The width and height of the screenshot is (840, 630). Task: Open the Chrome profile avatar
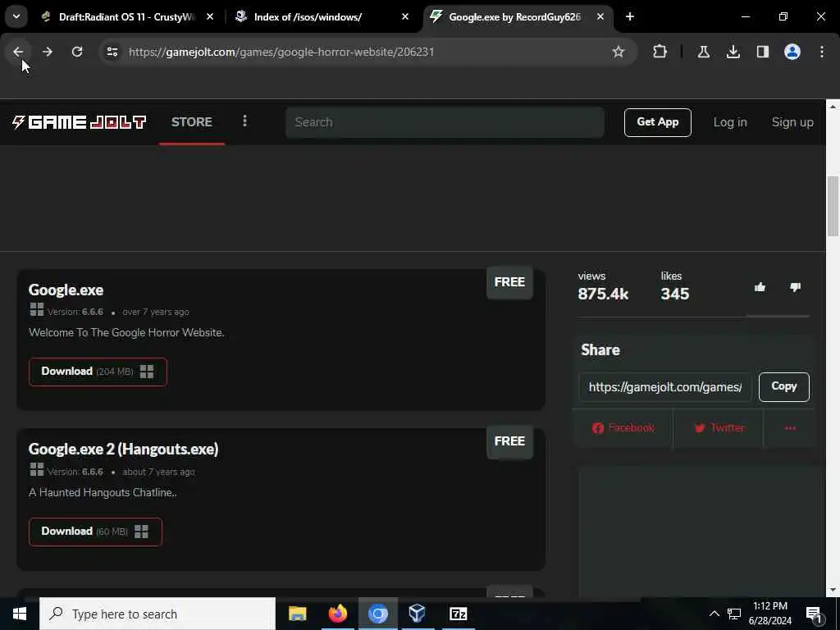coord(792,52)
